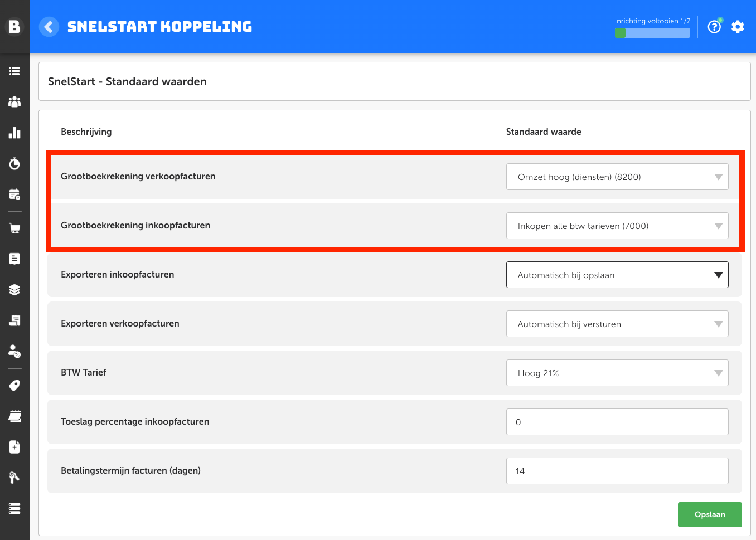This screenshot has height=540, width=756.
Task: Open the receipt sidebar icon
Action: tap(14, 259)
